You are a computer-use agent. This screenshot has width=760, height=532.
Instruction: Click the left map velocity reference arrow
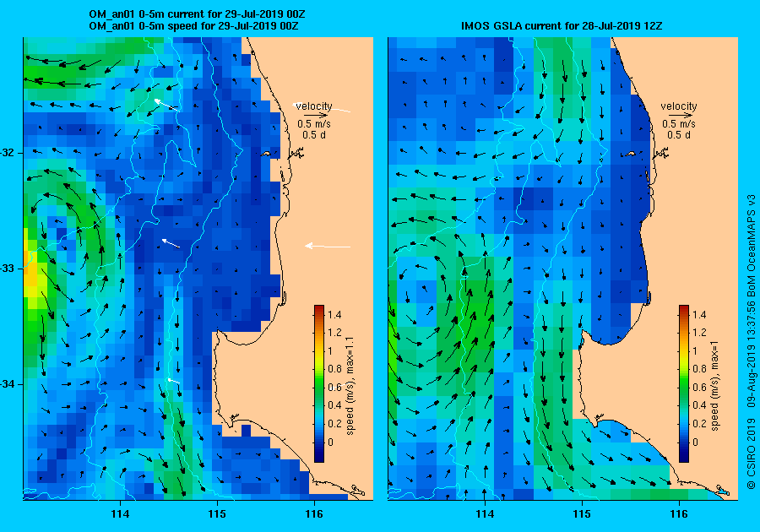pos(318,116)
